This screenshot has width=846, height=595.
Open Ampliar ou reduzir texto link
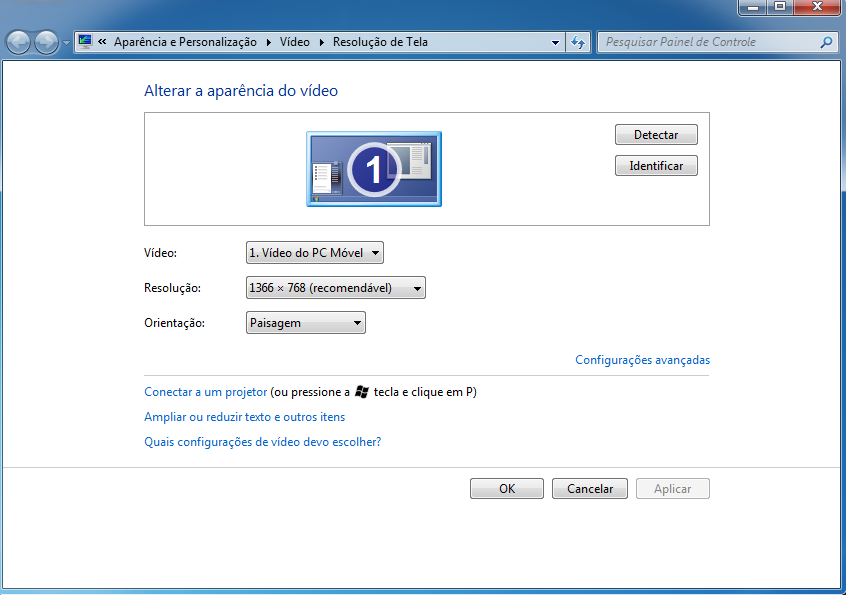point(244,417)
